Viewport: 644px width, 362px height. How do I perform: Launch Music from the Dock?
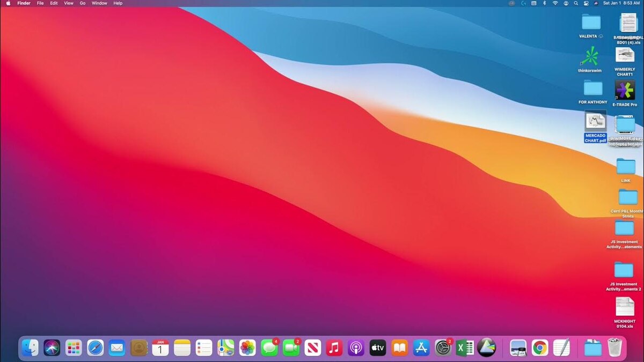(334, 348)
